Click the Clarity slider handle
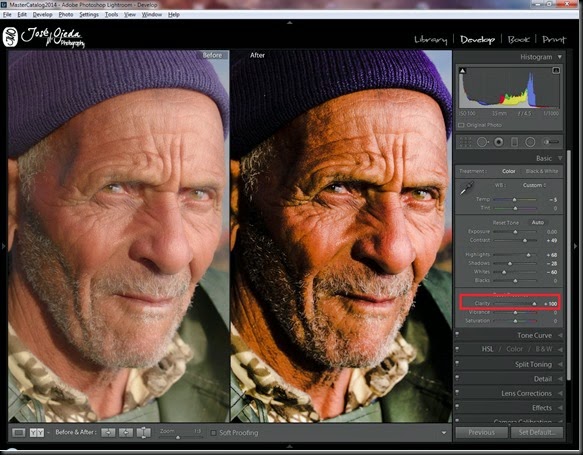Viewport: 583px width, 455px height. (534, 304)
